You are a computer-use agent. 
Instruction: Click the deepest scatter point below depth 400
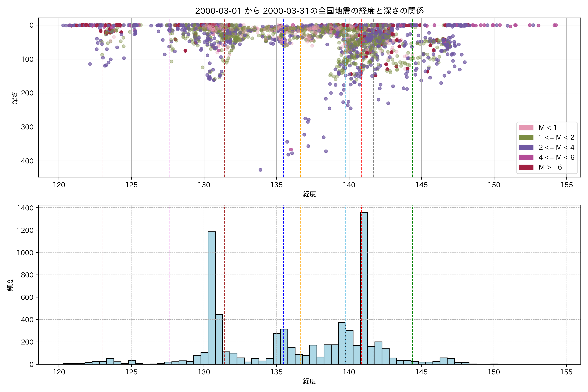(260, 170)
